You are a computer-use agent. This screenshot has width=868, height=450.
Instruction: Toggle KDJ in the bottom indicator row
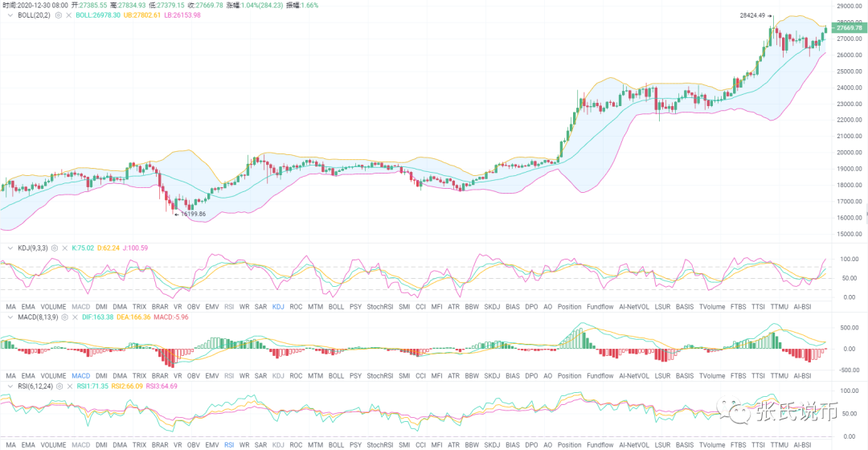[x=278, y=444]
